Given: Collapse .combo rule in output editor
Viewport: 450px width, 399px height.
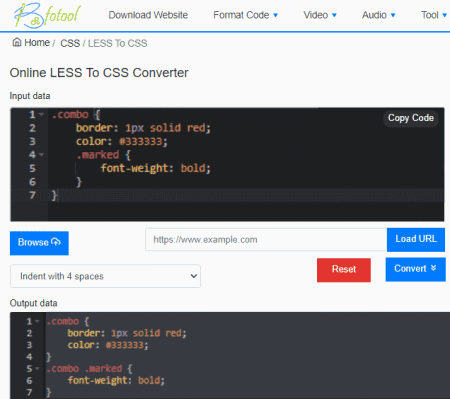Looking at the screenshot, I should coord(37,321).
